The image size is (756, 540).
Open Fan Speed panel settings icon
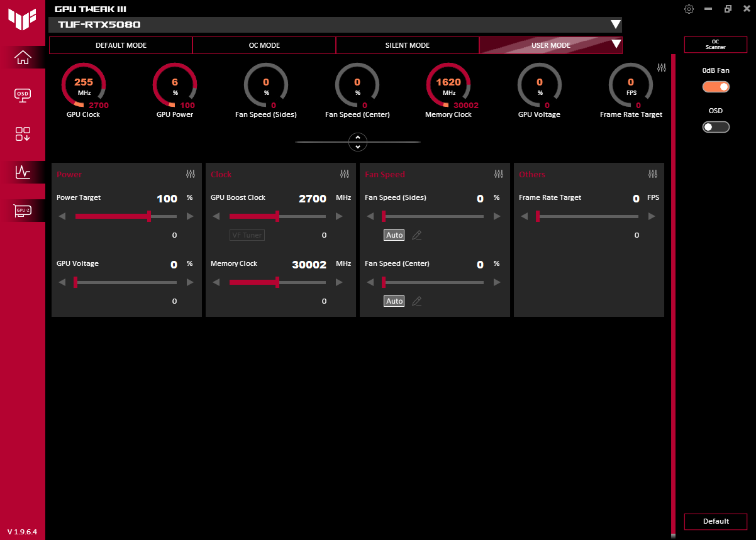499,174
